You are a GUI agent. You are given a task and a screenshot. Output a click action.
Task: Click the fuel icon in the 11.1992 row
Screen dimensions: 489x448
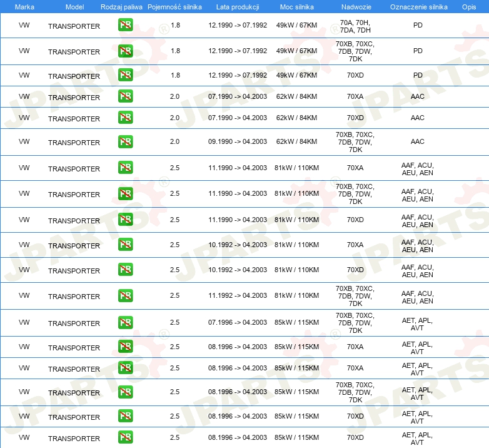pos(125,295)
